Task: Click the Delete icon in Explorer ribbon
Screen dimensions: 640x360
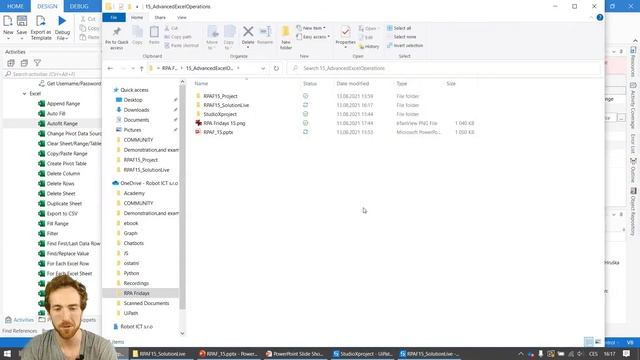Action: (248, 36)
